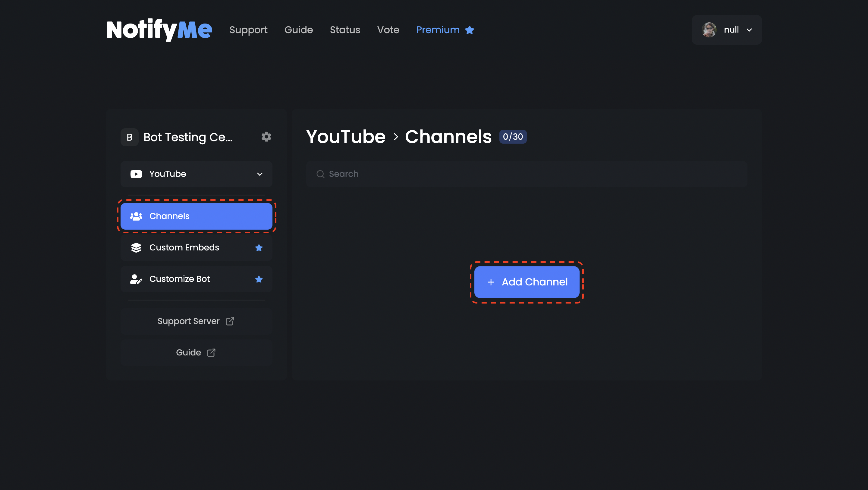868x490 pixels.
Task: Select Channels in the sidebar
Action: [x=196, y=216]
